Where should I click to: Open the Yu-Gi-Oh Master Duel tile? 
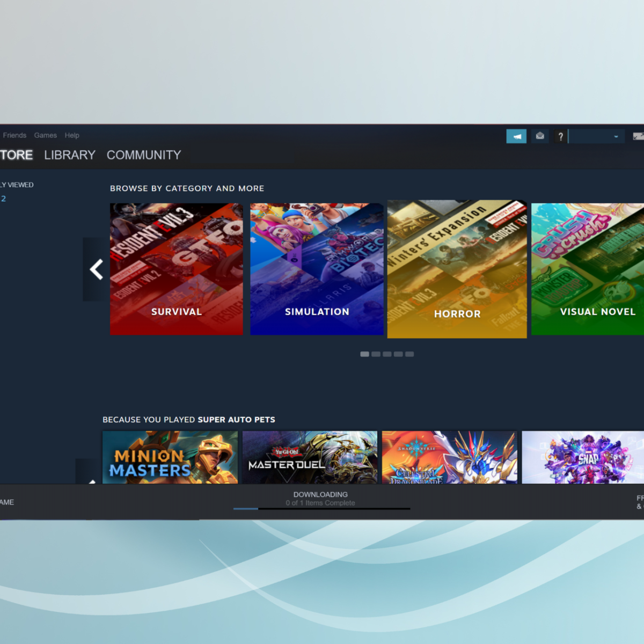(310, 457)
